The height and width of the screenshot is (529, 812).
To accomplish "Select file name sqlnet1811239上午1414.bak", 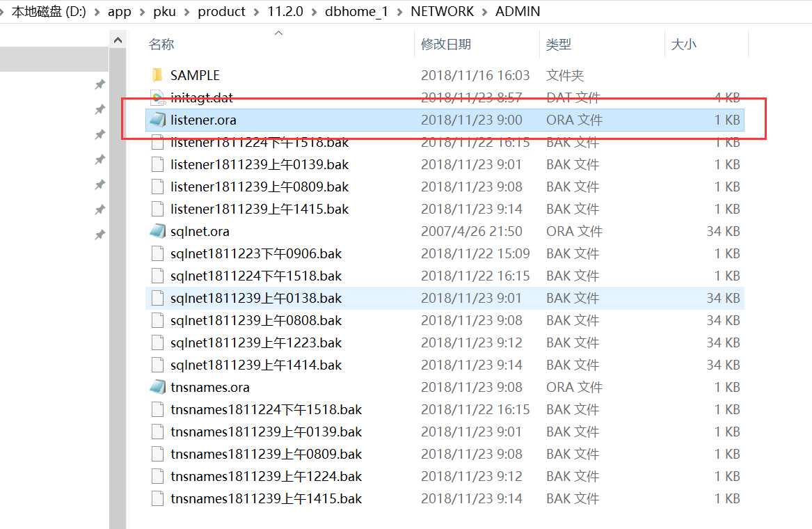I will click(256, 365).
